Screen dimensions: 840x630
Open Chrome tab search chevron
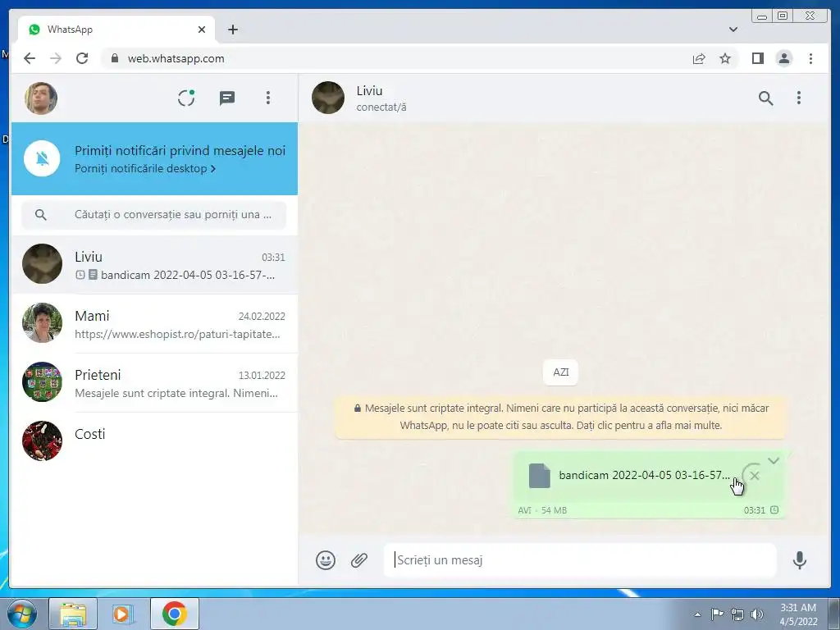point(733,30)
